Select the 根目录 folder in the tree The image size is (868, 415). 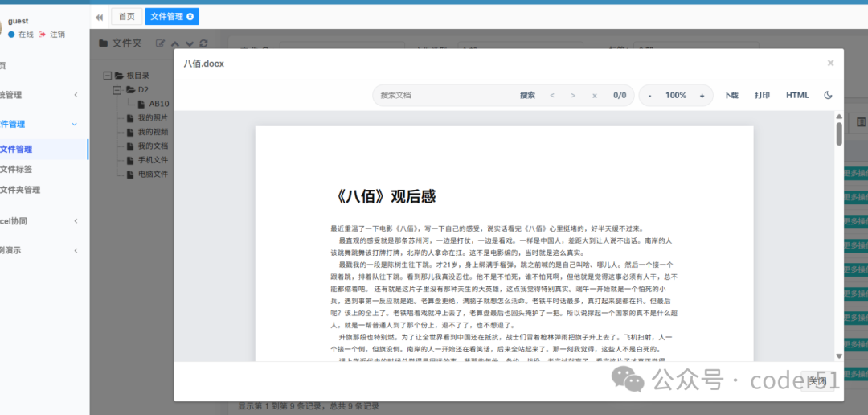coord(138,76)
